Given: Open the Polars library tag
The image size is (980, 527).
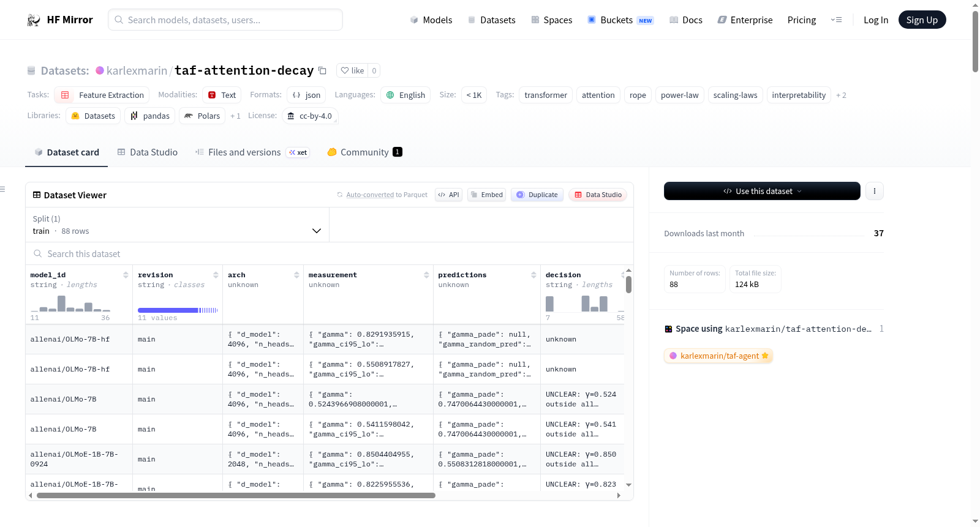Looking at the screenshot, I should coord(202,116).
